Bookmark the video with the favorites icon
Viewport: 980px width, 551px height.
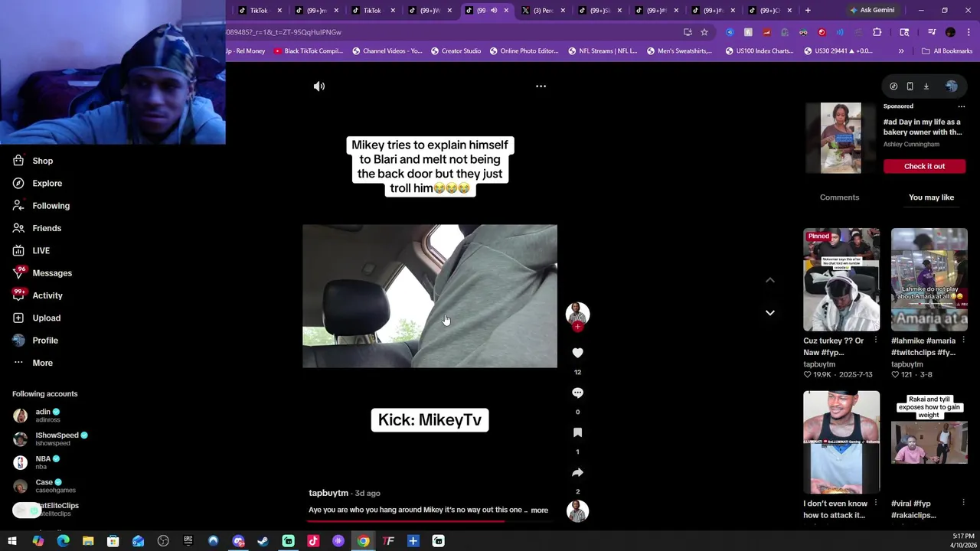coord(577,432)
